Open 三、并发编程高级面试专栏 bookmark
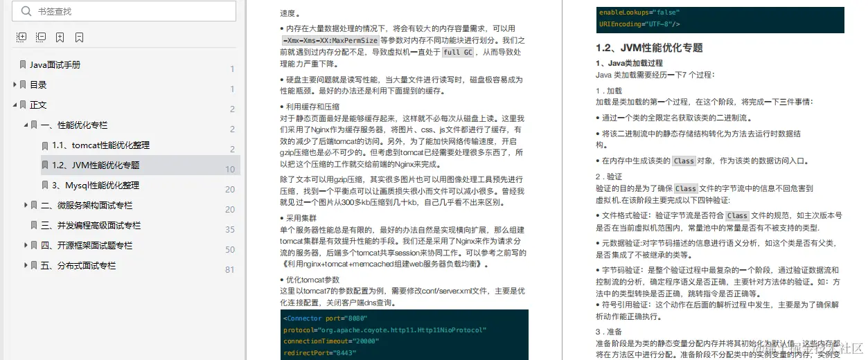868x360 pixels. (x=91, y=226)
